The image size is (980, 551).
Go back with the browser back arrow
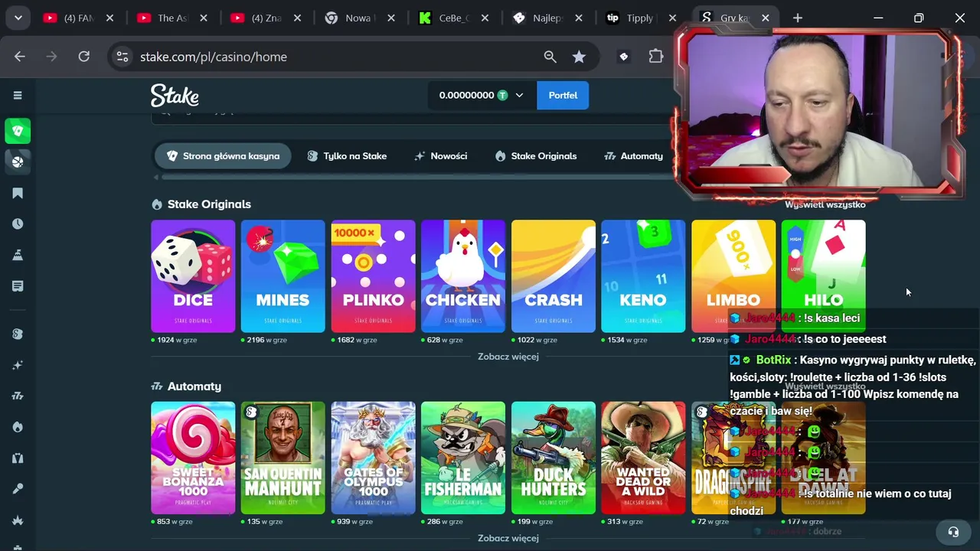pos(20,57)
